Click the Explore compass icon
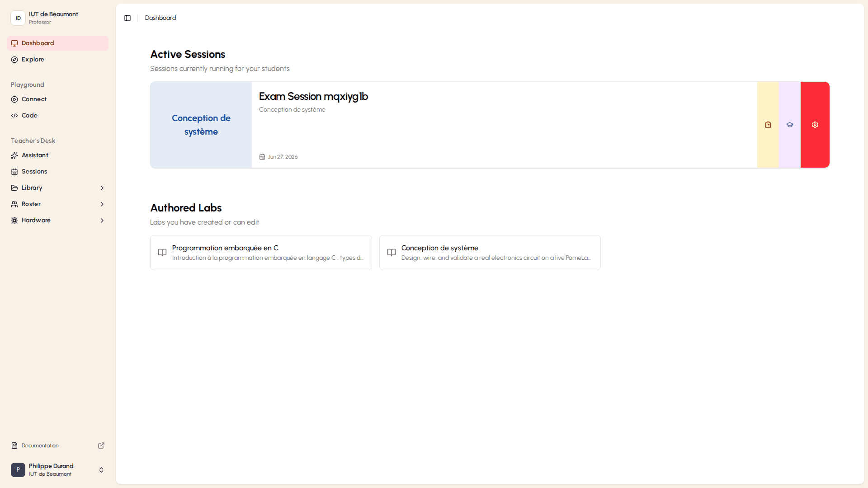 [14, 60]
